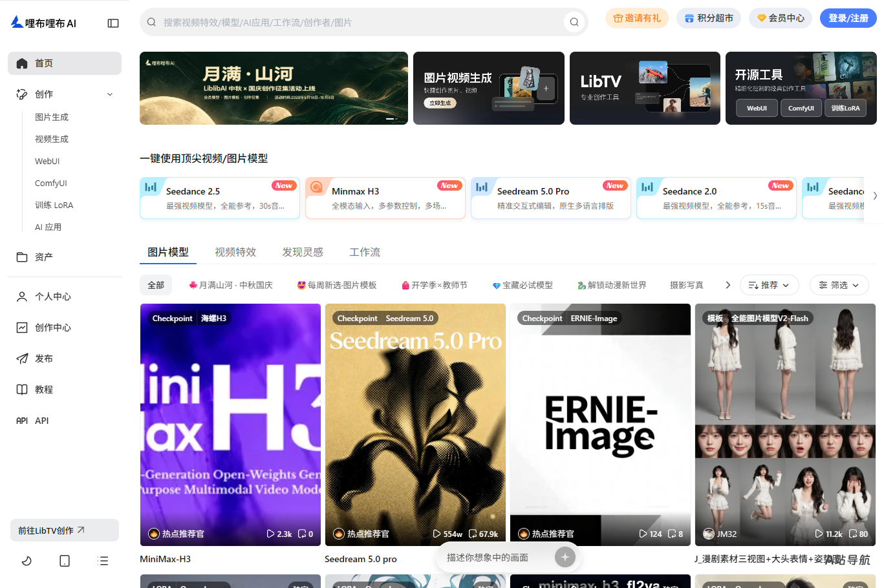Open 会员中心 membership center
Image resolution: width=884 pixels, height=588 pixels.
coord(781,18)
